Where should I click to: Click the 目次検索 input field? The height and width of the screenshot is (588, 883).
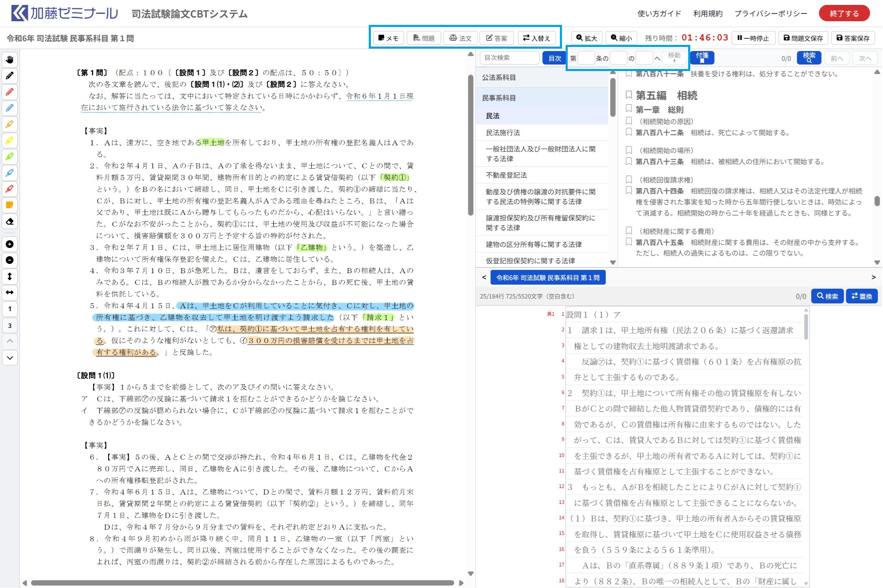(509, 58)
